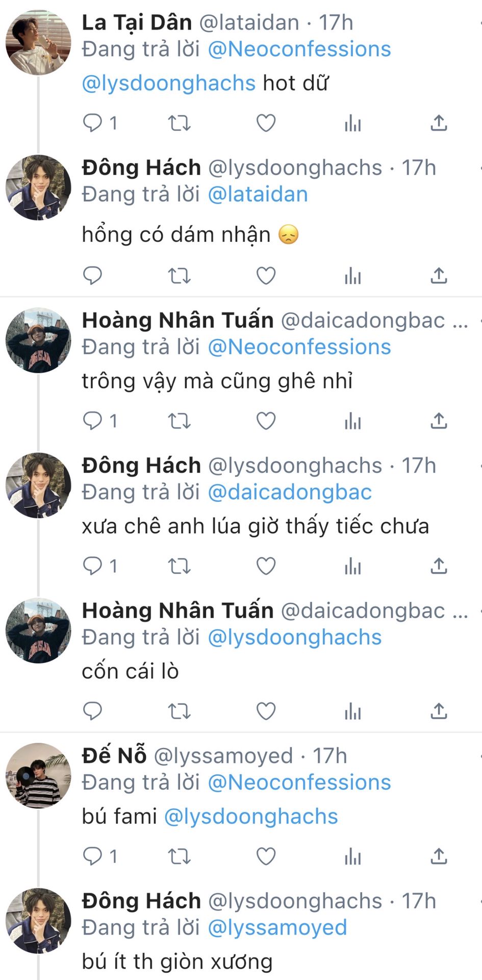Share the "trông vậy mà cũng ghê nhỉ" tweet

pos(439,421)
